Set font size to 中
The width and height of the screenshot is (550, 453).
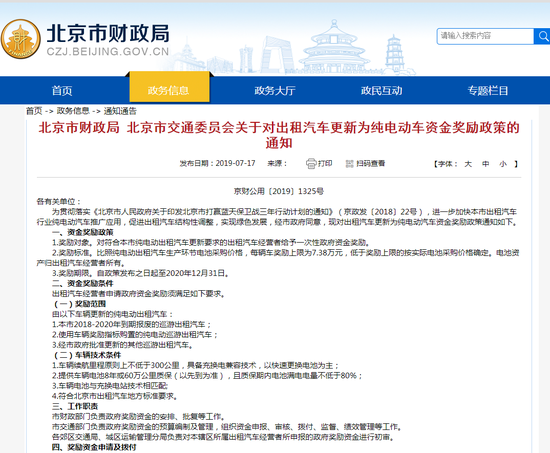tap(485, 164)
